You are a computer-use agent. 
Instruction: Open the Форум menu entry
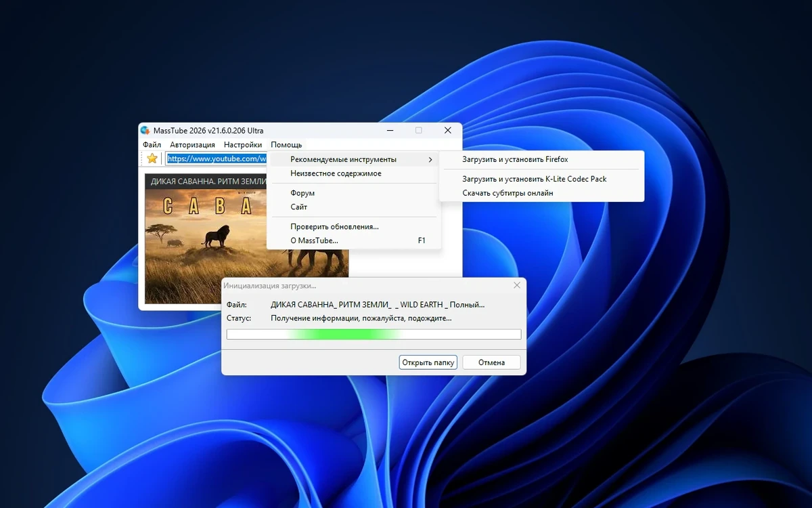pyautogui.click(x=354, y=193)
